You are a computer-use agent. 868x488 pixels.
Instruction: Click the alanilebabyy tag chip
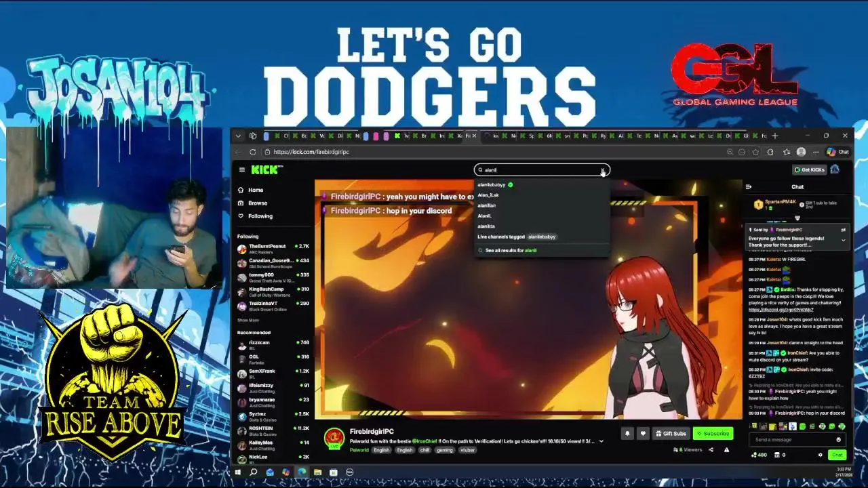pyautogui.click(x=542, y=237)
